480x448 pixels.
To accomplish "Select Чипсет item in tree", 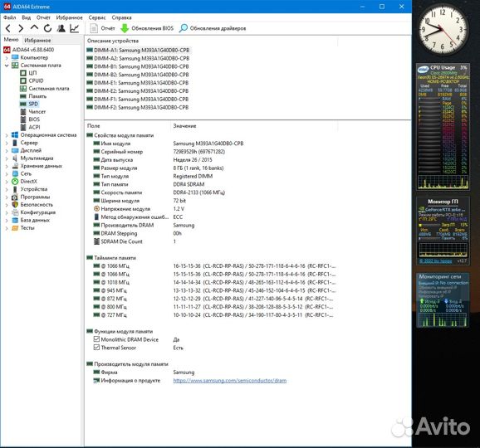I will point(32,112).
